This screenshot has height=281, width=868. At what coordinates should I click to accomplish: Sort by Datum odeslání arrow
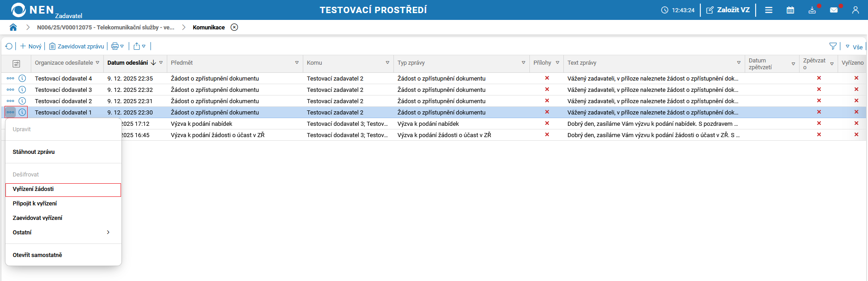(x=153, y=63)
